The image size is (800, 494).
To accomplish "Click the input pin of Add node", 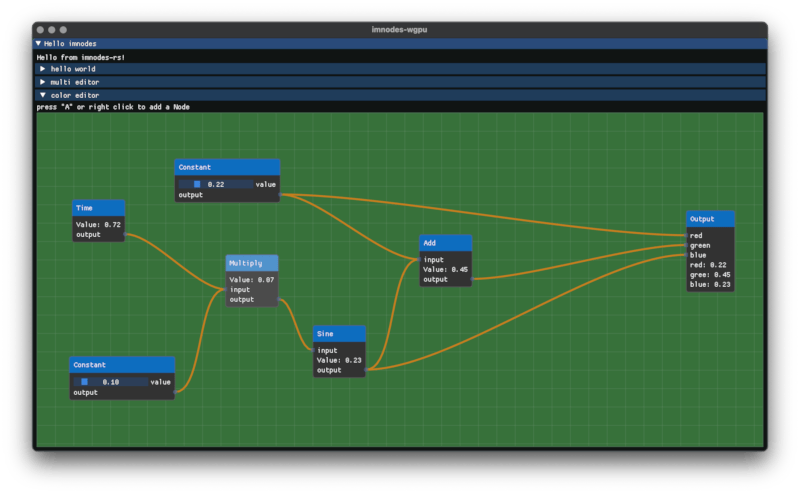I will coord(421,259).
